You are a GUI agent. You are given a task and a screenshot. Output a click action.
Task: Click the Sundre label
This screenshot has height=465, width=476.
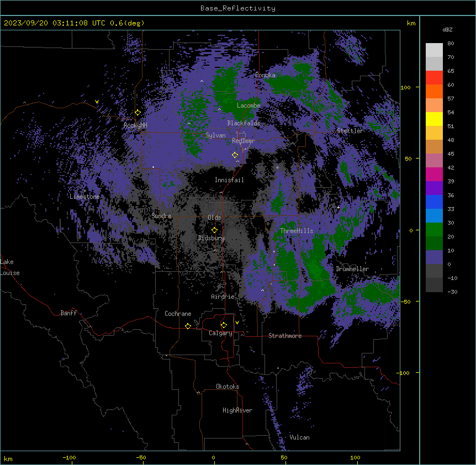(161, 216)
